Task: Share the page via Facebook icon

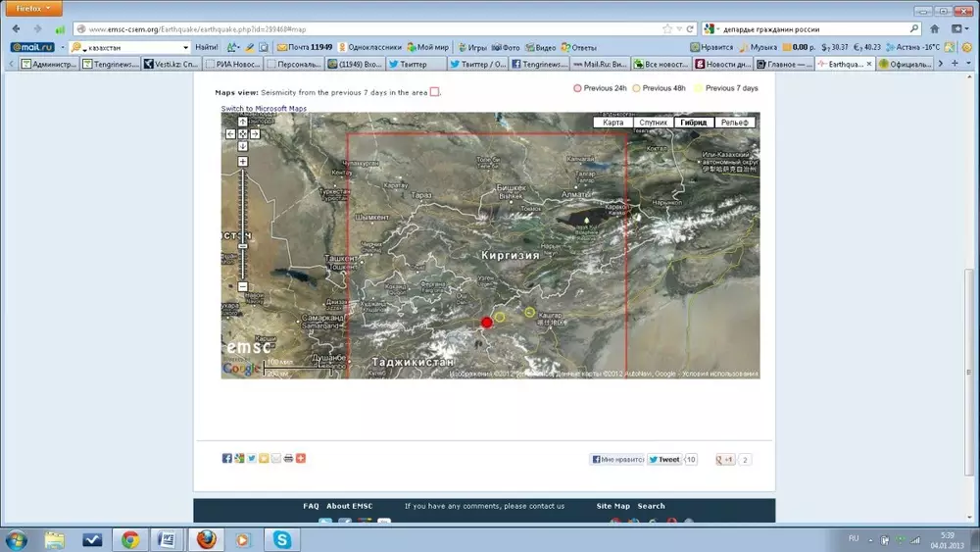Action: (227, 458)
